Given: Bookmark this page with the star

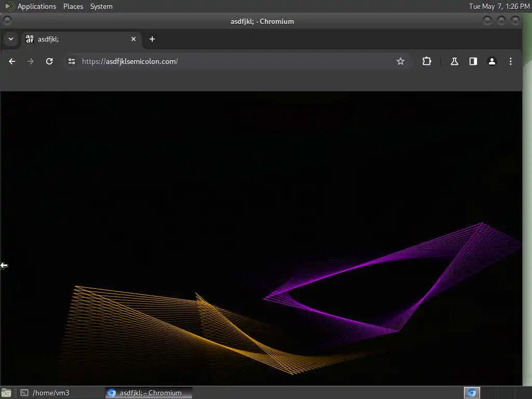Looking at the screenshot, I should 401,61.
